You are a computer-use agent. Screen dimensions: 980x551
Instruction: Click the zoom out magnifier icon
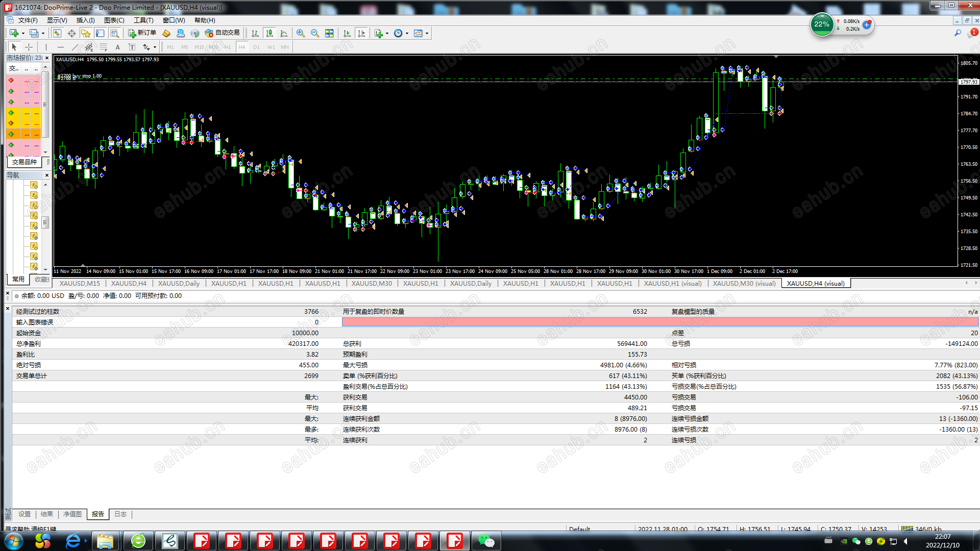[315, 33]
